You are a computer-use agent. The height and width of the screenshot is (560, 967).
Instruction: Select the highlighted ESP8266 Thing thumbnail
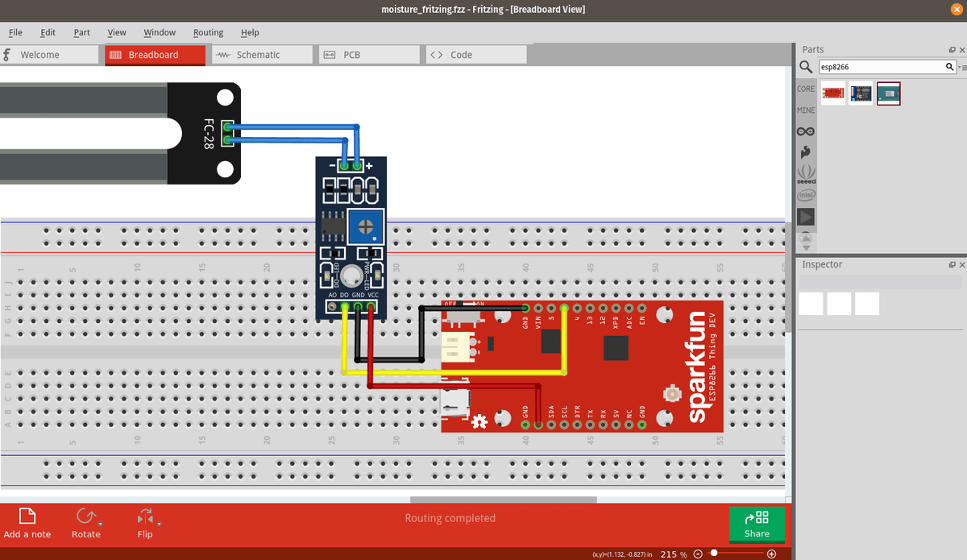coord(889,93)
